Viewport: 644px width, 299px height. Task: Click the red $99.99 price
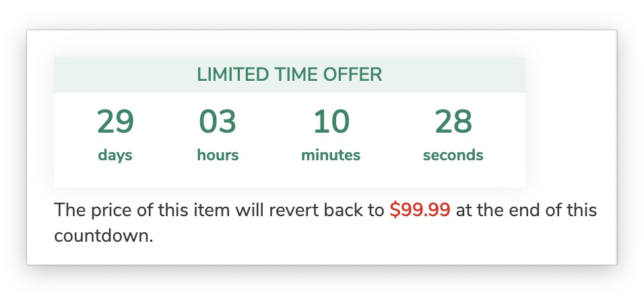[x=420, y=210]
